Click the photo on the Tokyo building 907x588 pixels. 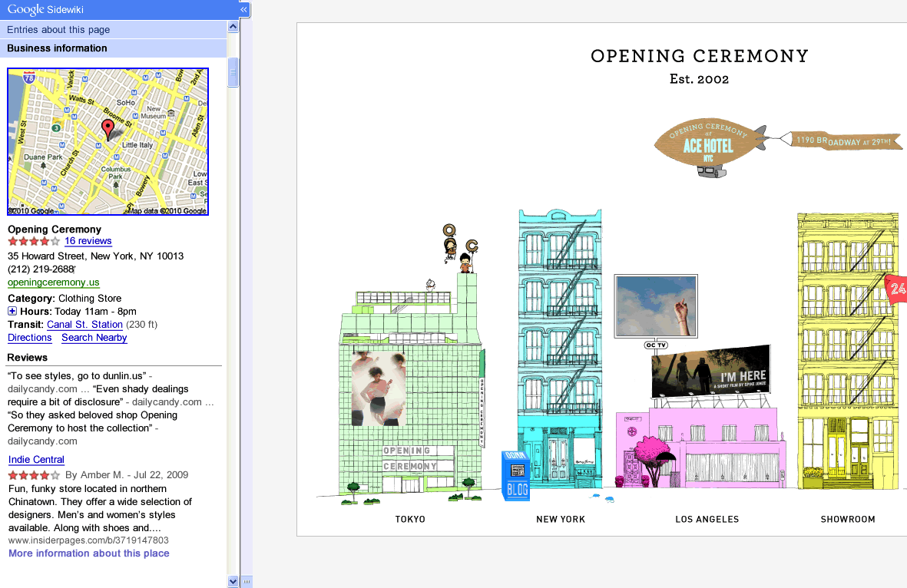(379, 389)
